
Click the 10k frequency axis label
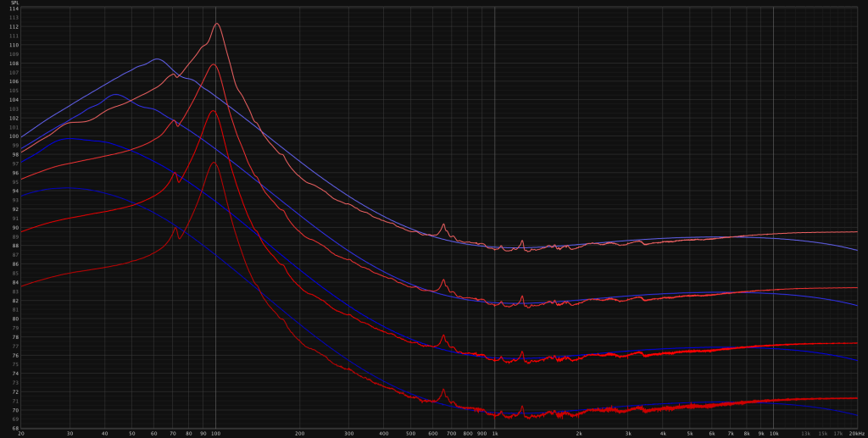(x=773, y=433)
